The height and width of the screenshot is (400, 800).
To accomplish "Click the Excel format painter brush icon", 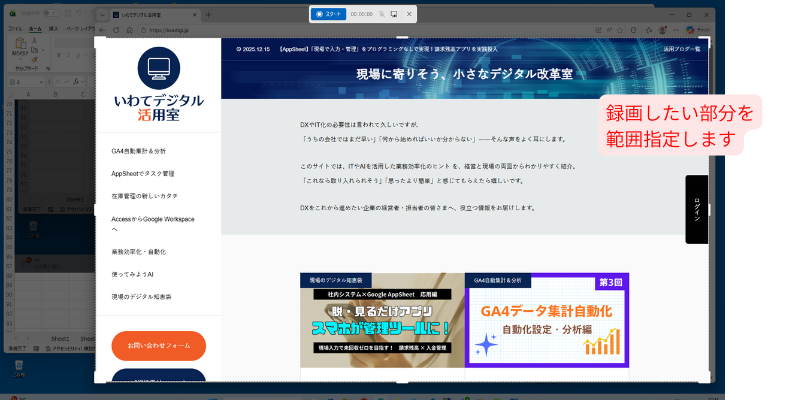I will [34, 60].
